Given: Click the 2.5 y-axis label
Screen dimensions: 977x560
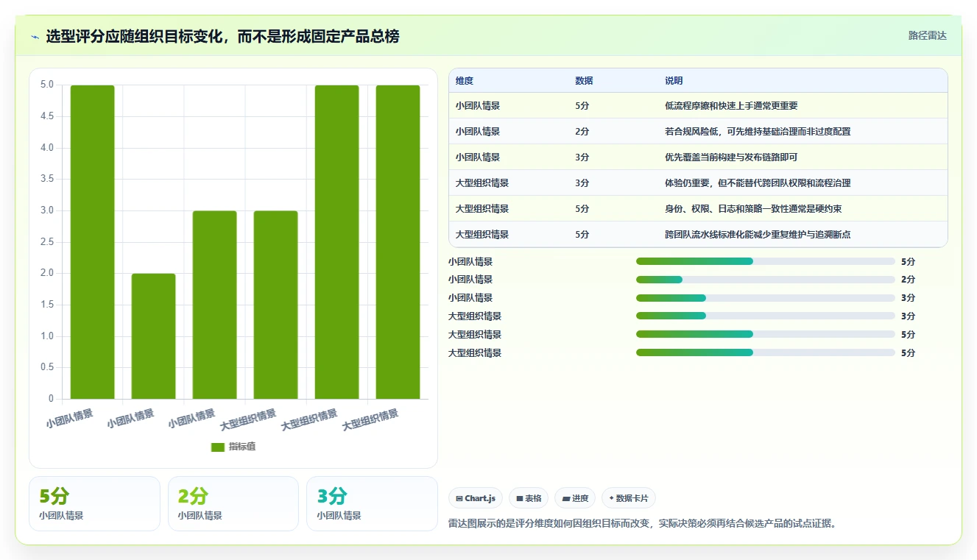Looking at the screenshot, I should (x=46, y=242).
